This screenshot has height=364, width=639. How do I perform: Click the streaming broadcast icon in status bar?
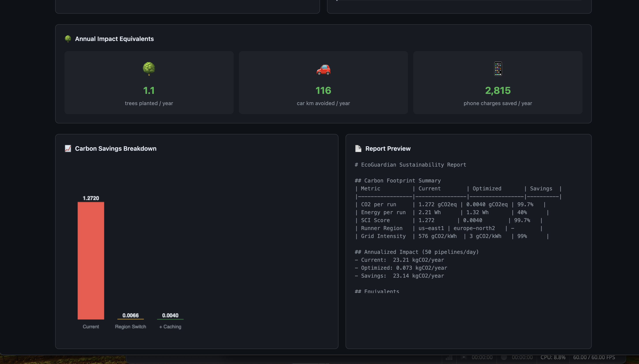(464, 357)
